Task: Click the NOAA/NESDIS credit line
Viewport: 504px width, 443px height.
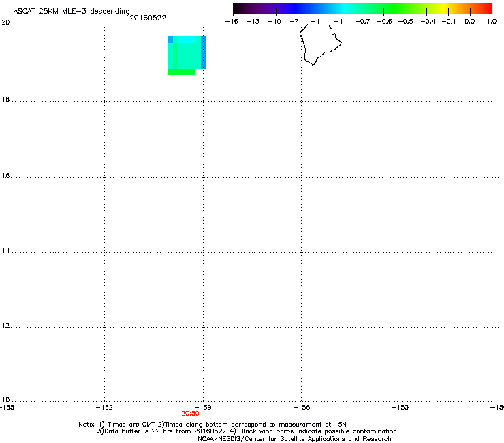Action: click(294, 439)
